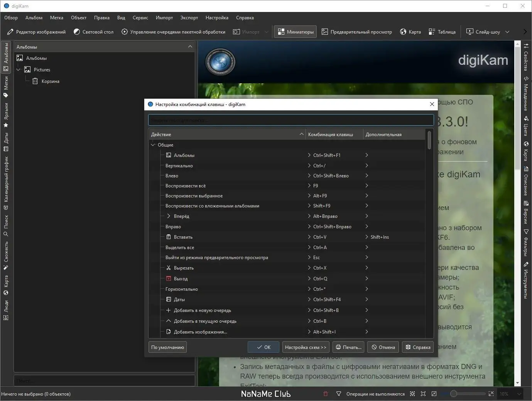Viewport: 532px width, 401px height.
Task: Open the Карта tab in the left sidebar
Action: point(6,285)
